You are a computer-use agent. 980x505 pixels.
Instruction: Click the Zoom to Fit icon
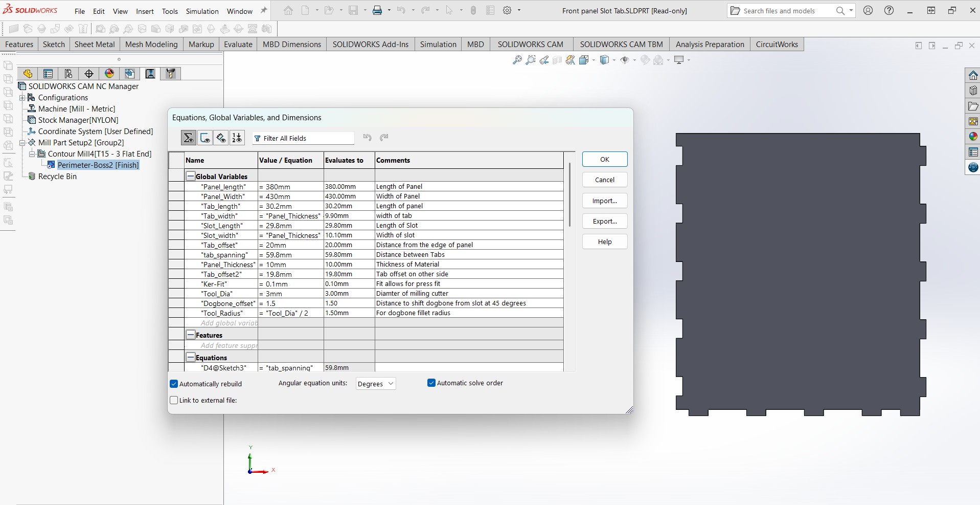coord(517,60)
